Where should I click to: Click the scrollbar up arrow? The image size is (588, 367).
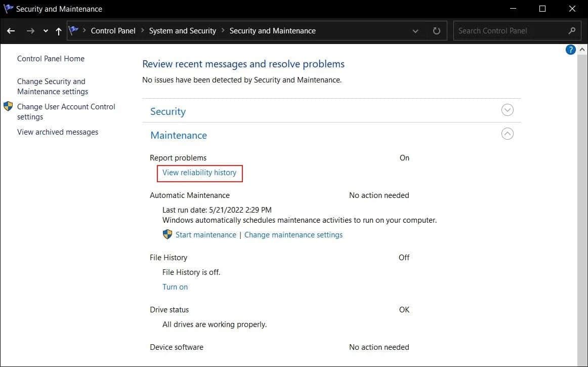point(583,49)
